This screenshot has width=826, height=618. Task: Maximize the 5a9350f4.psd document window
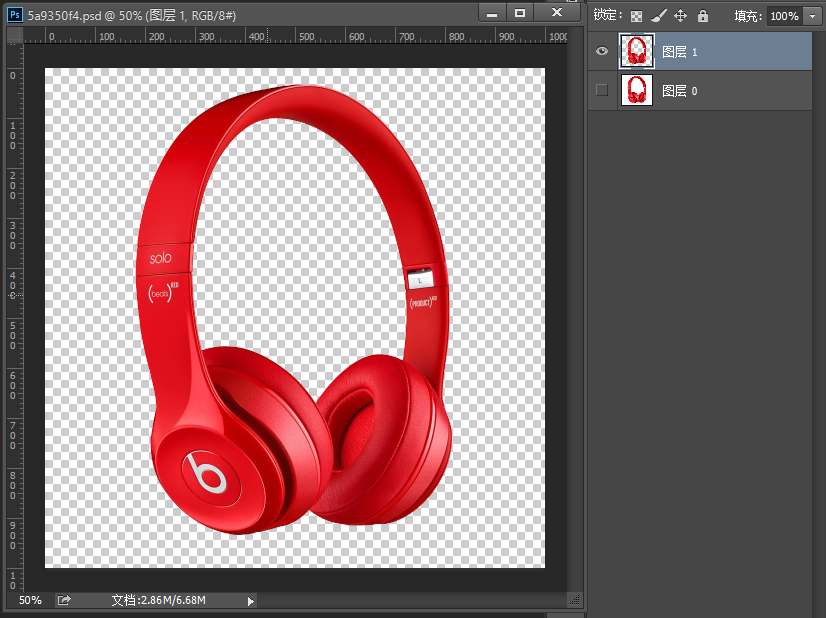click(520, 13)
